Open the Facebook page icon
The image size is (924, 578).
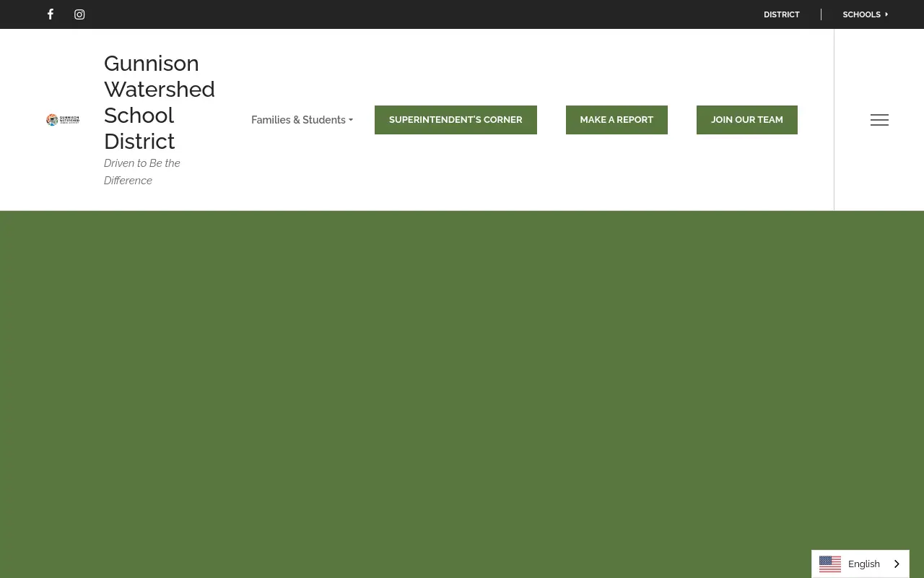(x=51, y=14)
